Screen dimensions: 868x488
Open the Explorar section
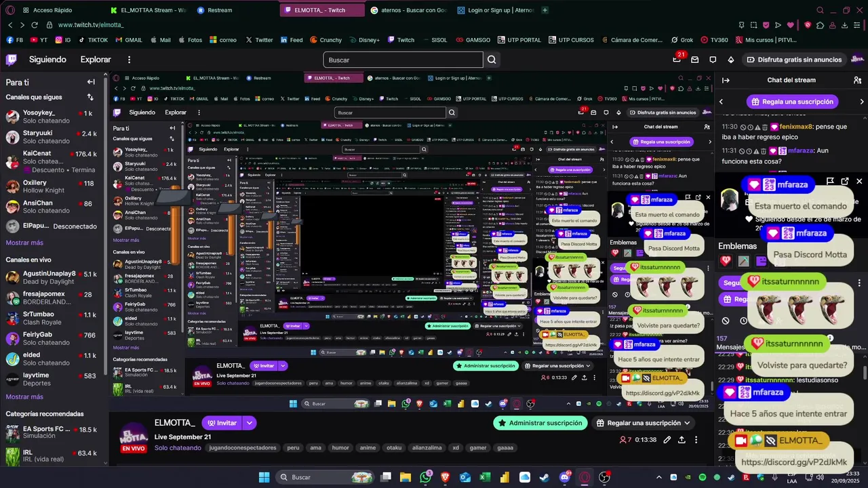coord(96,60)
